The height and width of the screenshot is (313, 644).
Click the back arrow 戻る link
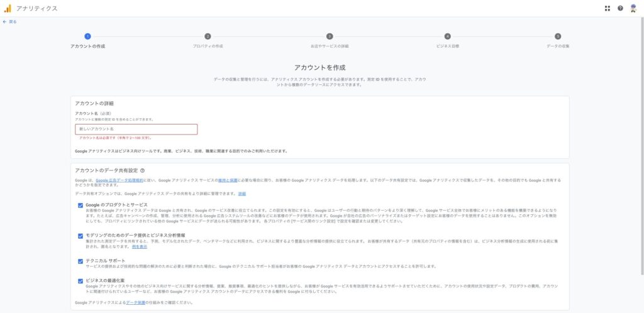point(10,22)
